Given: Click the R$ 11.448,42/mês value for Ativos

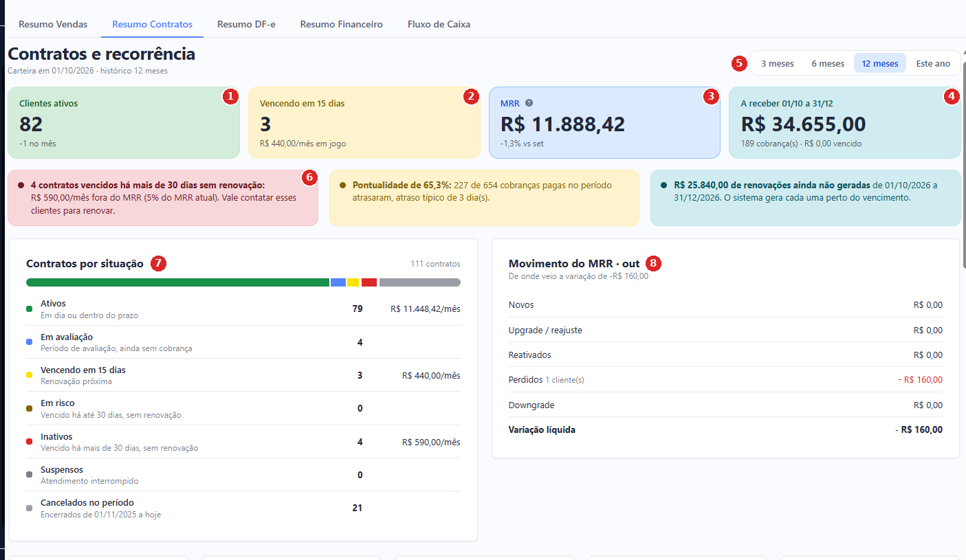Looking at the screenshot, I should (x=425, y=309).
